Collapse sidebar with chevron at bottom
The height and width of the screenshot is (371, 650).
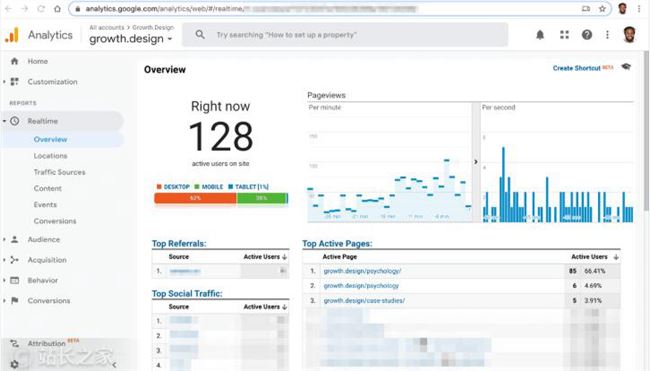[x=114, y=365]
